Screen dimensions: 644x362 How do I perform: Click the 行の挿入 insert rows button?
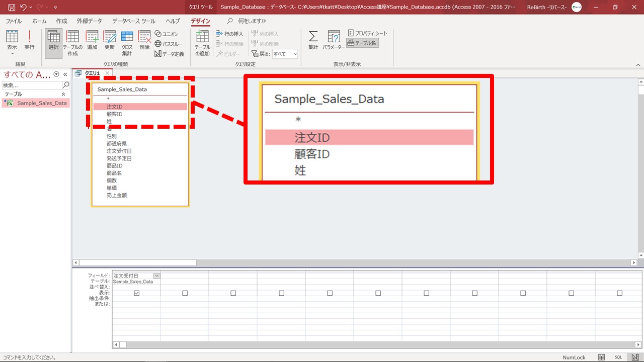[x=230, y=34]
